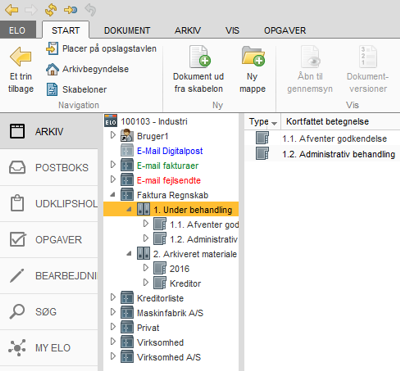Collapse the 1. Under behandling node
The height and width of the screenshot is (371, 400).
pos(129,209)
